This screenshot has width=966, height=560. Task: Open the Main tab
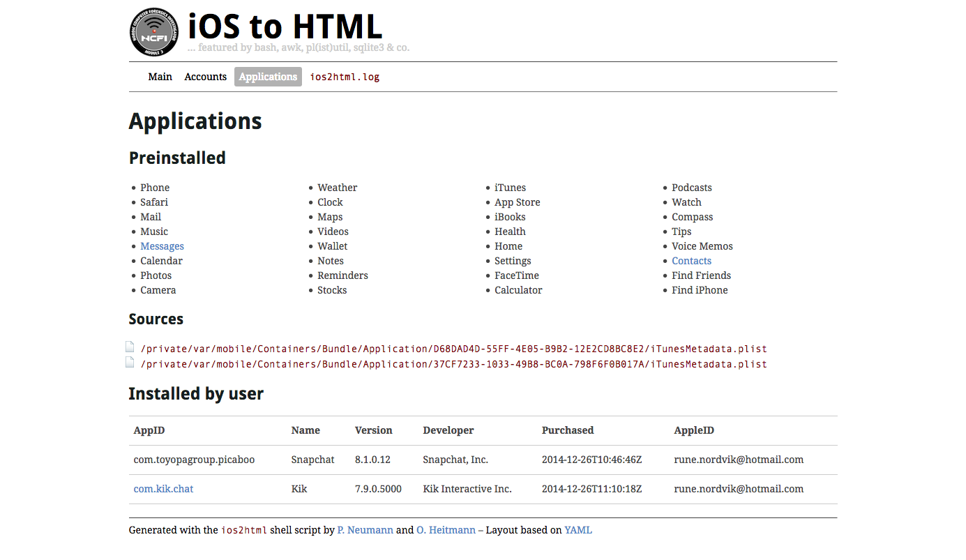(x=160, y=77)
